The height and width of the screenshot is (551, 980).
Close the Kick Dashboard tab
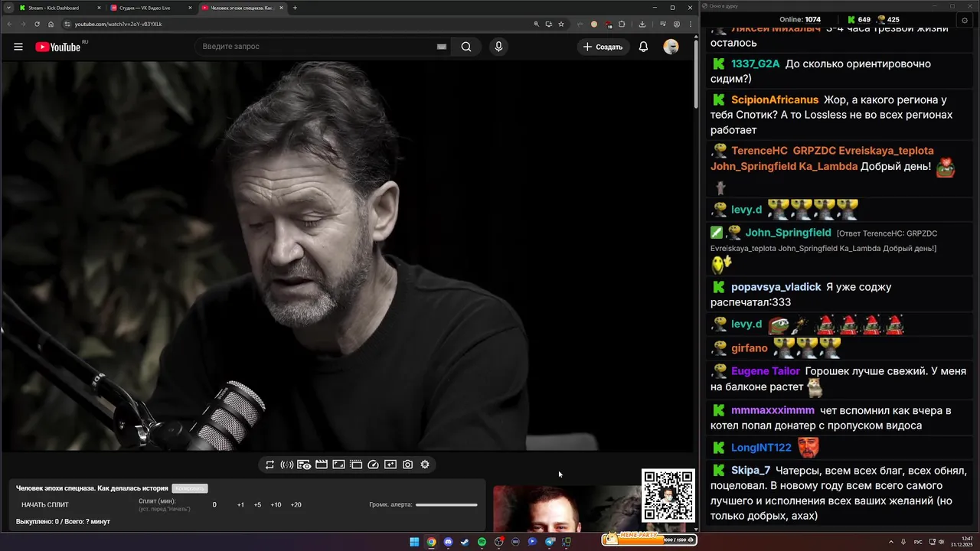(100, 8)
